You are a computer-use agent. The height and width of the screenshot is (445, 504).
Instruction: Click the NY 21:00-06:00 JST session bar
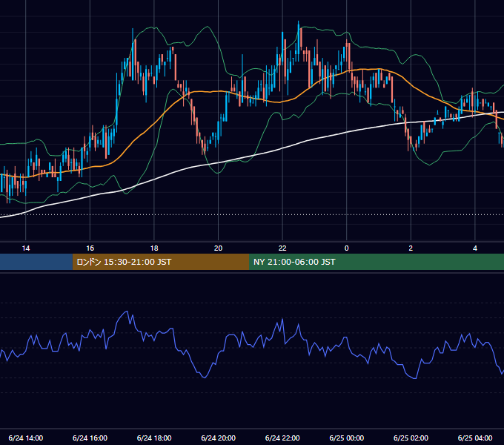coord(377,262)
